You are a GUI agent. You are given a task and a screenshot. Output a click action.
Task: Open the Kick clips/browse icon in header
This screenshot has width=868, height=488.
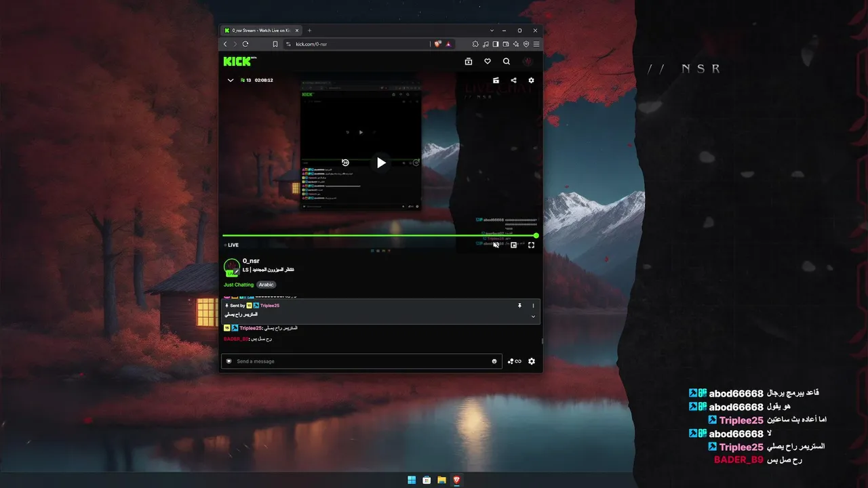tap(469, 62)
